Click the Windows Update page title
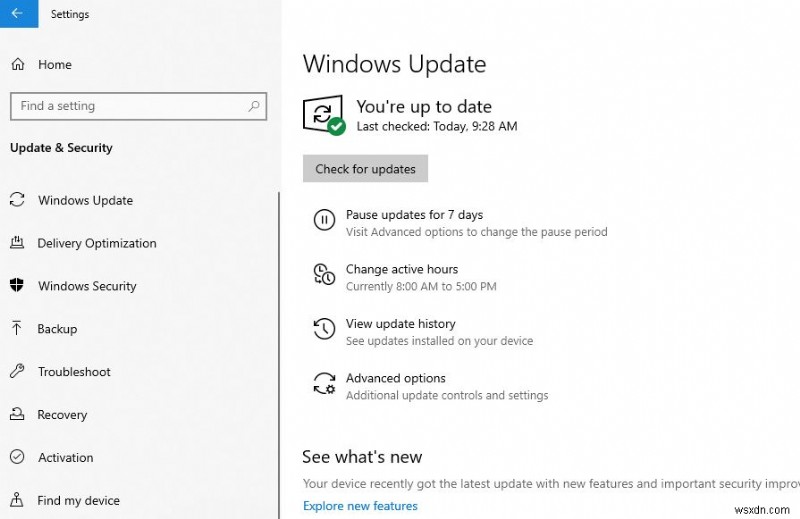This screenshot has height=519, width=800. (394, 64)
